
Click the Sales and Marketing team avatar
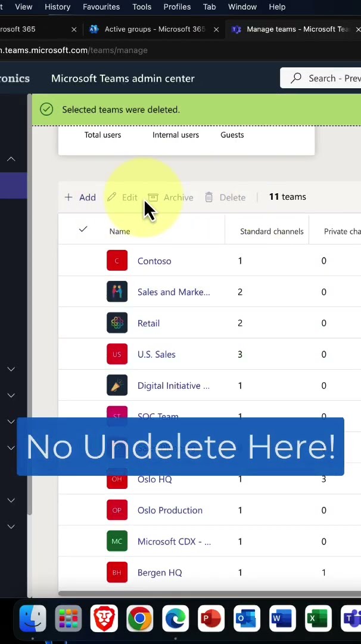(117, 292)
